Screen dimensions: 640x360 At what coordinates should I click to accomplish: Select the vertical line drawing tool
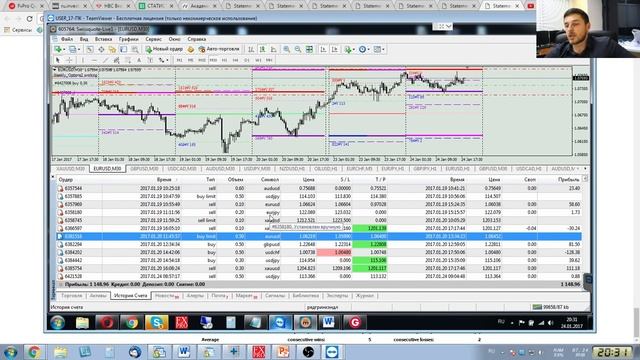point(83,60)
